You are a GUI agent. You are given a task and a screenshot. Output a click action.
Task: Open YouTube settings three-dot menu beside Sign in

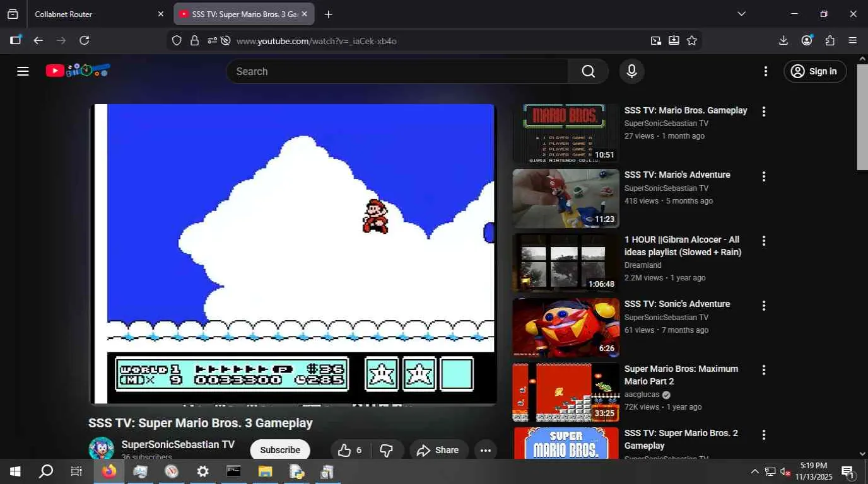point(766,71)
